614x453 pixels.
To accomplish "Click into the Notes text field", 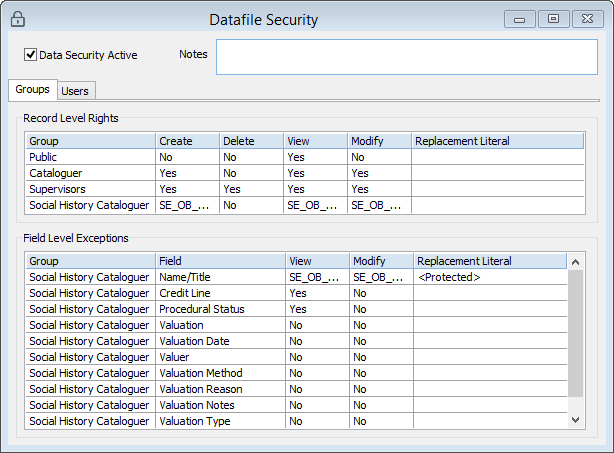I will (407, 57).
